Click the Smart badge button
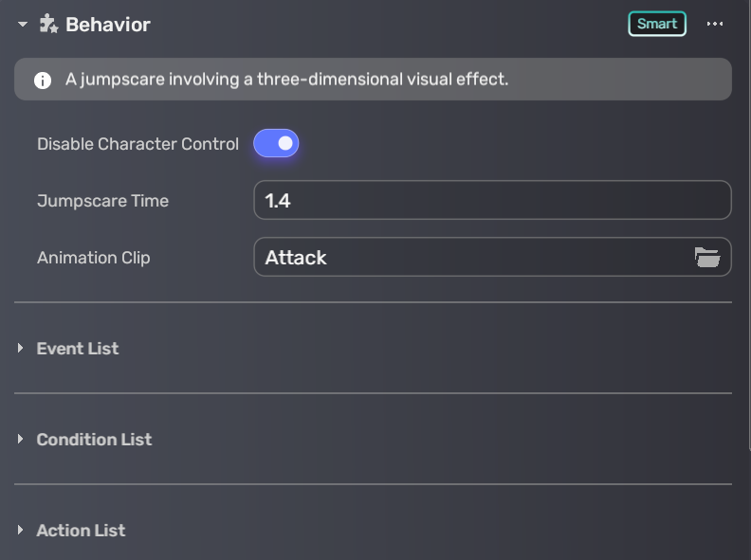 (x=656, y=24)
